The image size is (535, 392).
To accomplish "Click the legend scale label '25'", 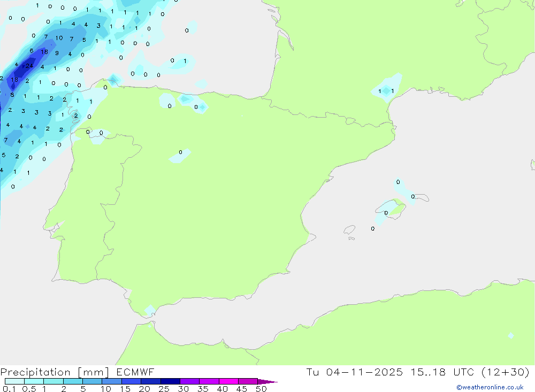I will 164,389.
